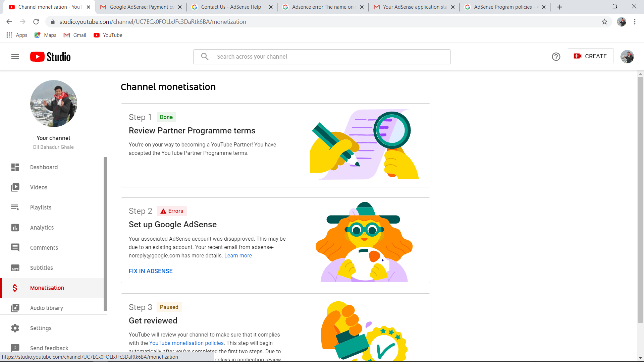Image resolution: width=644 pixels, height=362 pixels.
Task: Click the page vertical scrollbar
Action: tap(640, 201)
